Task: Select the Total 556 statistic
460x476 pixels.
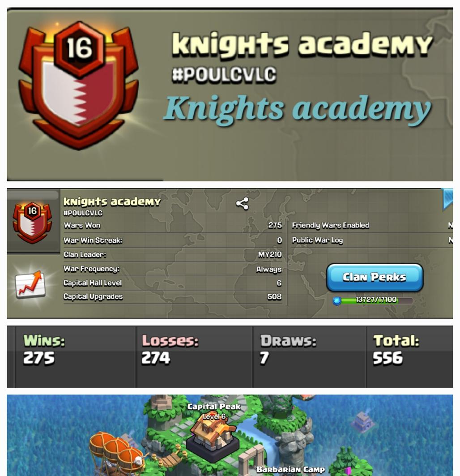Action: (396, 349)
